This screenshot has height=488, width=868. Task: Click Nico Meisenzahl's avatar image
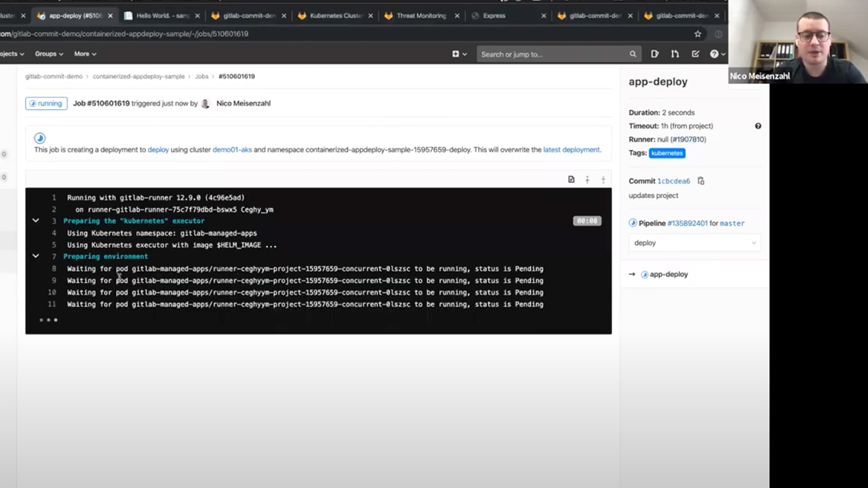tap(205, 104)
